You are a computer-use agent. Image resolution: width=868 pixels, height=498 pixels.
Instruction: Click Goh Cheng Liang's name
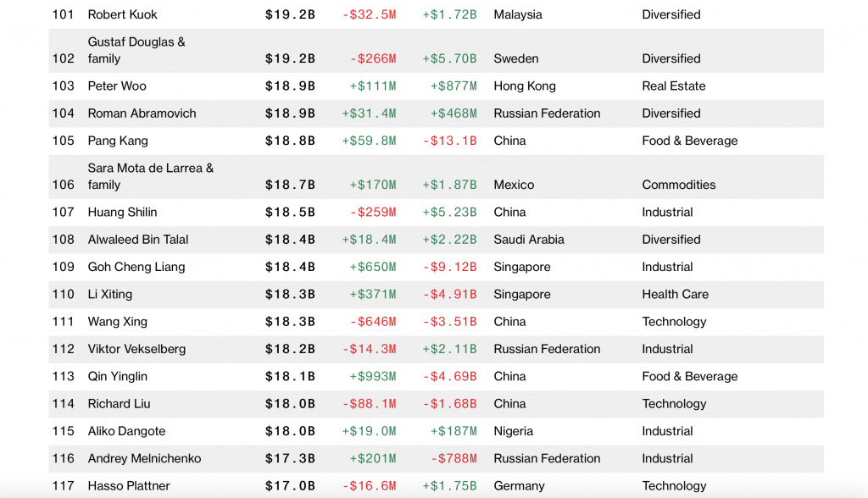click(x=136, y=267)
